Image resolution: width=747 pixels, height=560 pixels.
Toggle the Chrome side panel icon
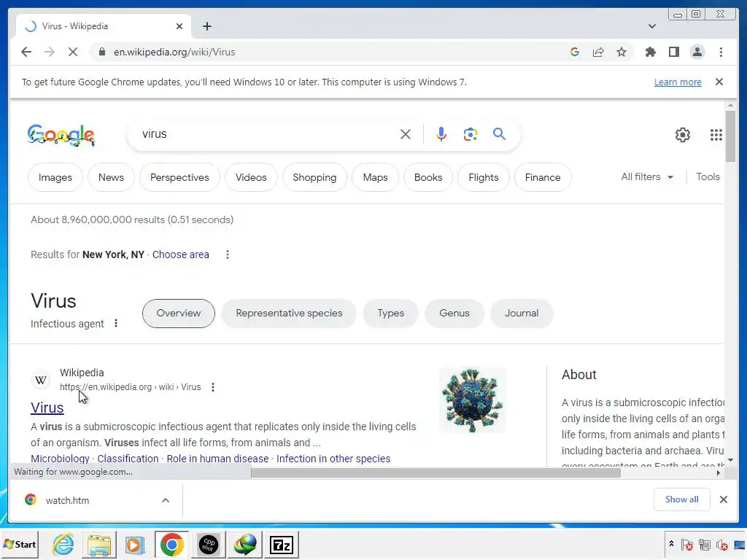point(673,52)
